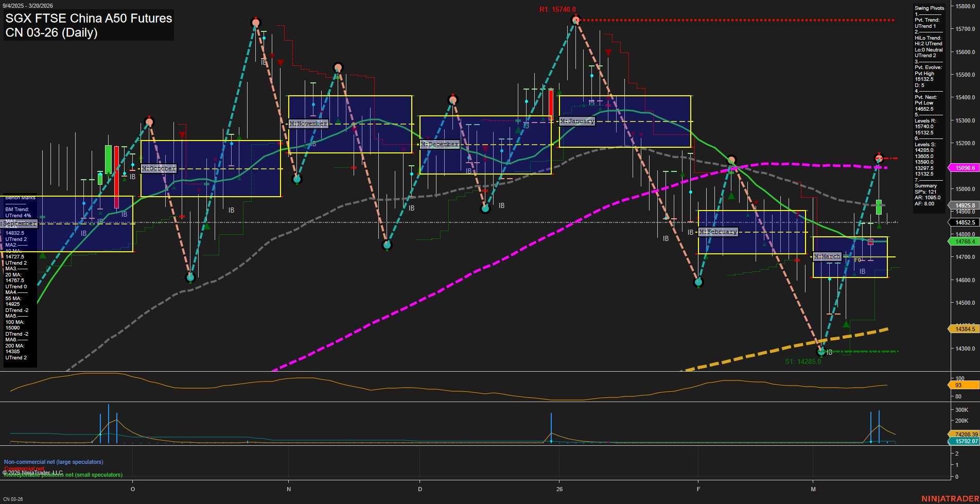This screenshot has height=504, width=980.
Task: Click the M:February month label
Action: click(718, 232)
